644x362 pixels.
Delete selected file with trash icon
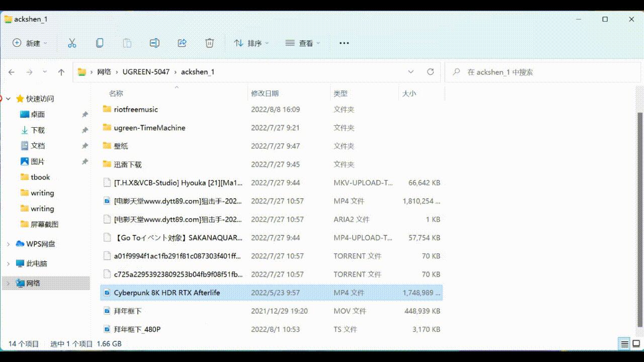click(x=209, y=43)
